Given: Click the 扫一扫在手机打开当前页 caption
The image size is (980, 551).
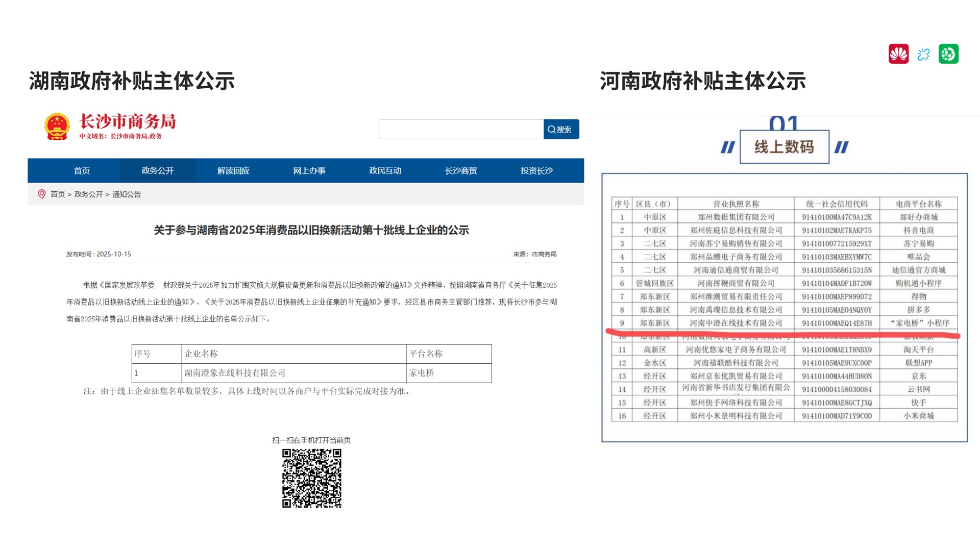Looking at the screenshot, I should (311, 440).
